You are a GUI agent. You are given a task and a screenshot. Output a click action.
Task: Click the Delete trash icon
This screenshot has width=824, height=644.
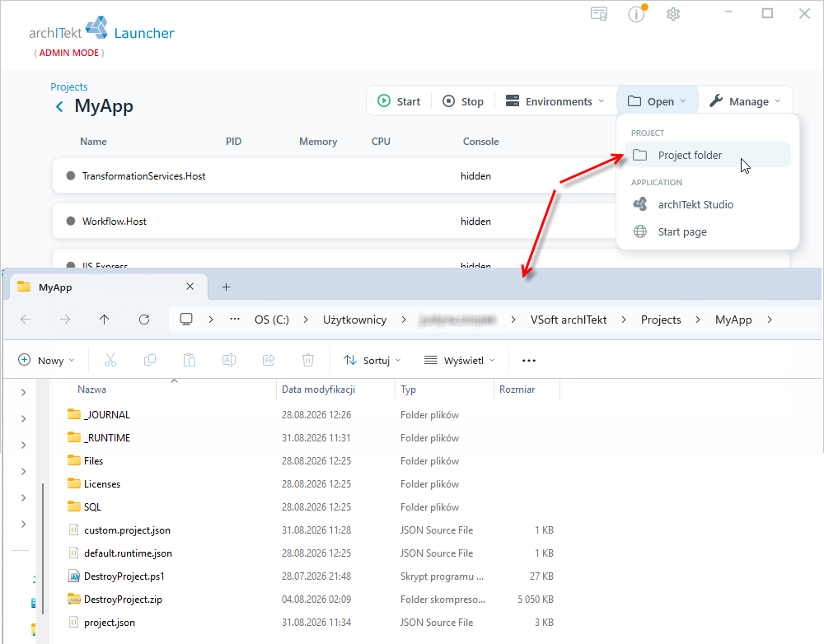point(308,361)
